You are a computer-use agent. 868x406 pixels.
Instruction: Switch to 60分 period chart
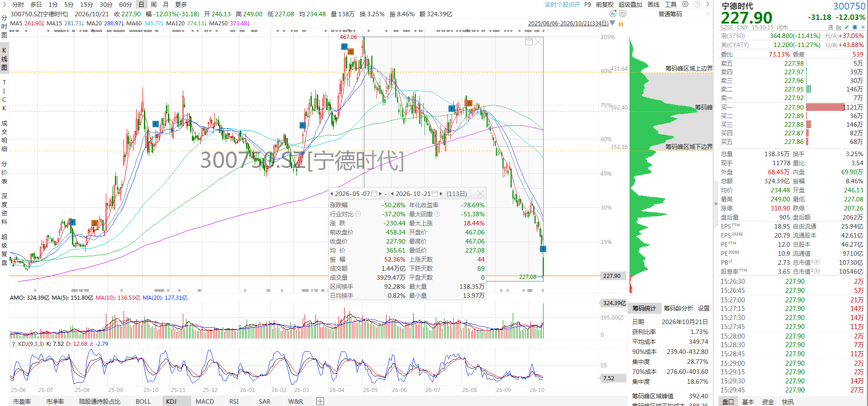125,5
